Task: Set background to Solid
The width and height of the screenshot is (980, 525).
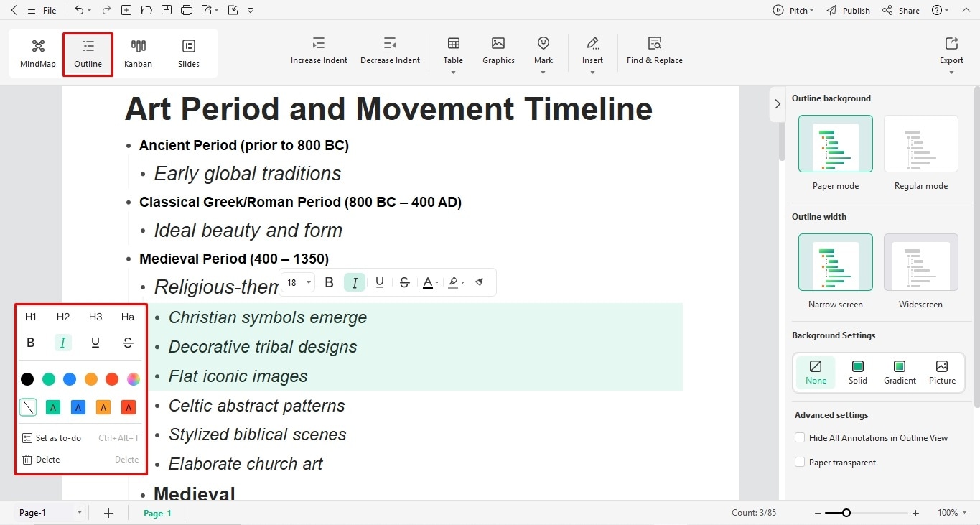Action: coord(858,372)
